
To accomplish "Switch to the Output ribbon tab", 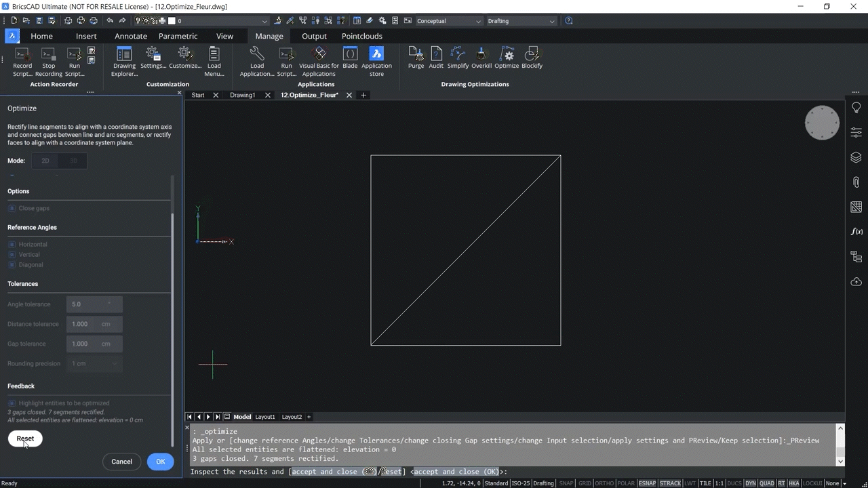I will (314, 36).
